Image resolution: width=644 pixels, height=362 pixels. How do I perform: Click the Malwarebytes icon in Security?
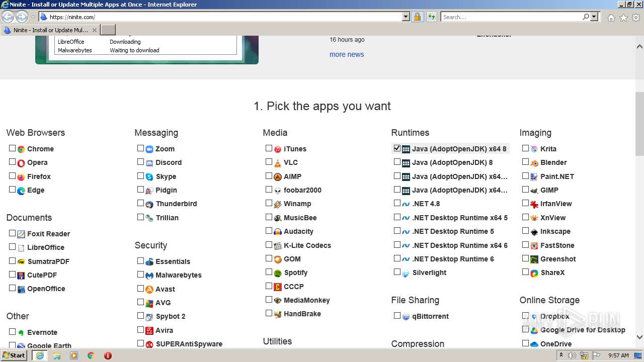(x=149, y=276)
